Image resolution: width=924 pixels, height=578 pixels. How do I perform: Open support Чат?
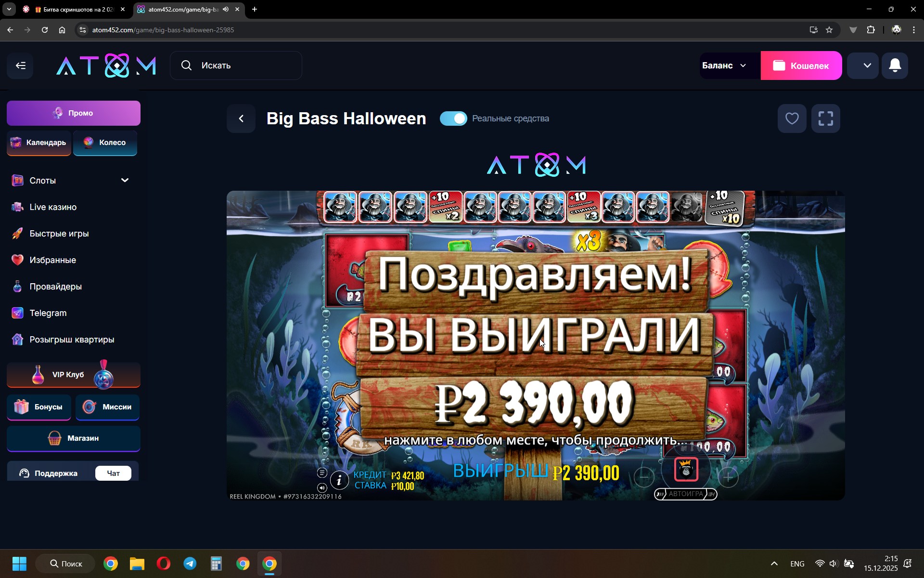(x=113, y=473)
